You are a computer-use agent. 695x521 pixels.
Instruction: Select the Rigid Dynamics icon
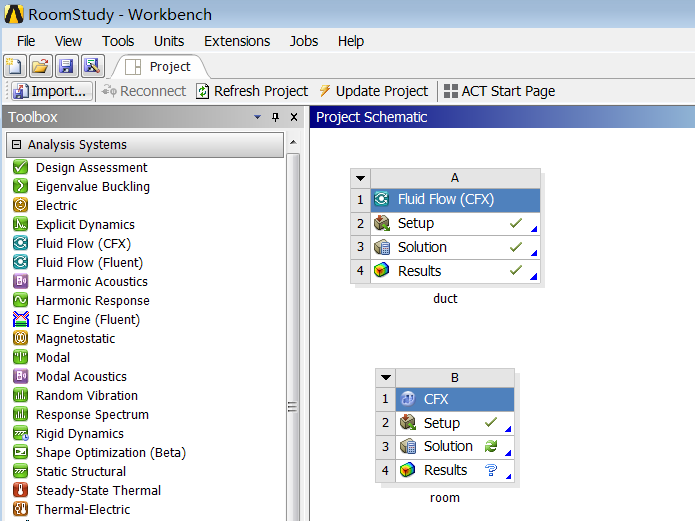20,433
